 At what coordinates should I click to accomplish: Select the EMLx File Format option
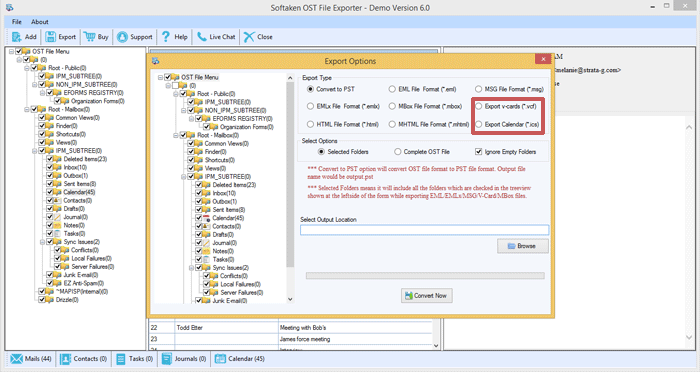pyautogui.click(x=310, y=106)
